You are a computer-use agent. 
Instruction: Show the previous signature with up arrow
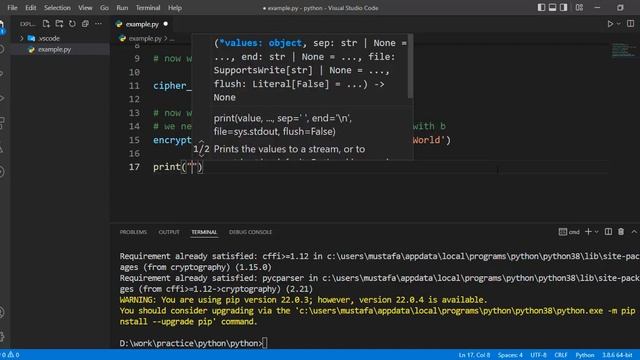[201, 142]
